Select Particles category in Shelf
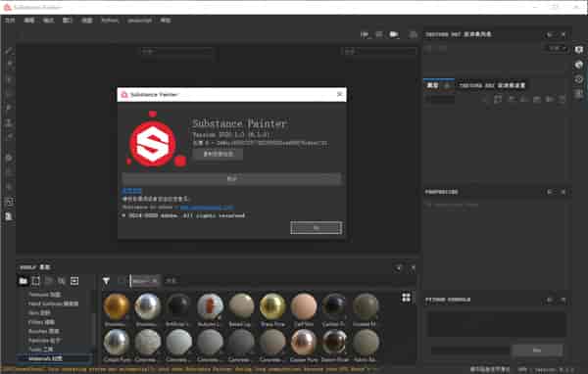The height and width of the screenshot is (374, 588). click(x=45, y=341)
